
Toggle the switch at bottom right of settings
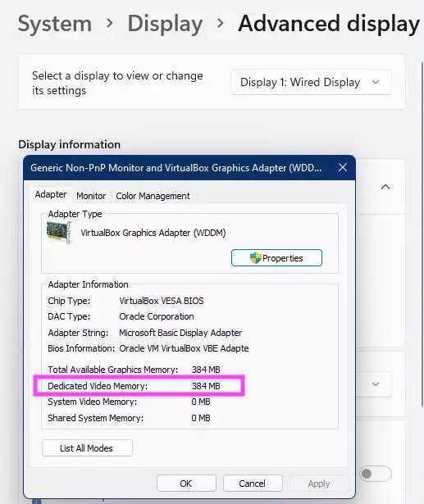(x=375, y=474)
